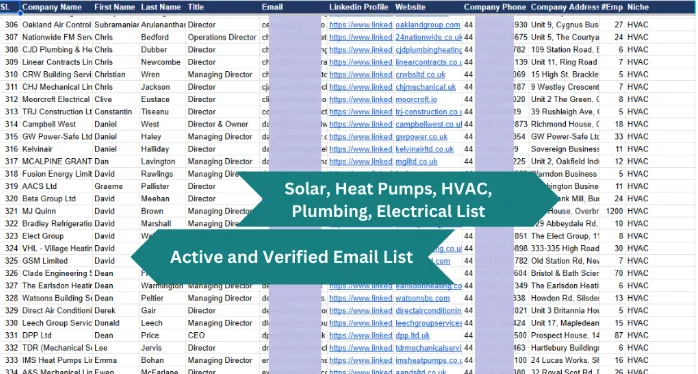Select title cell 'CEO'

[196, 336]
